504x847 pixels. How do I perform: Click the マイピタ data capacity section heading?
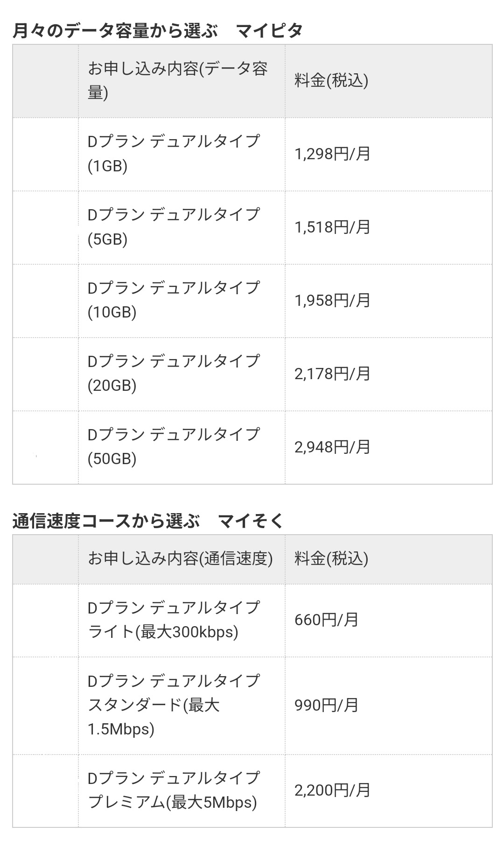pos(158,31)
